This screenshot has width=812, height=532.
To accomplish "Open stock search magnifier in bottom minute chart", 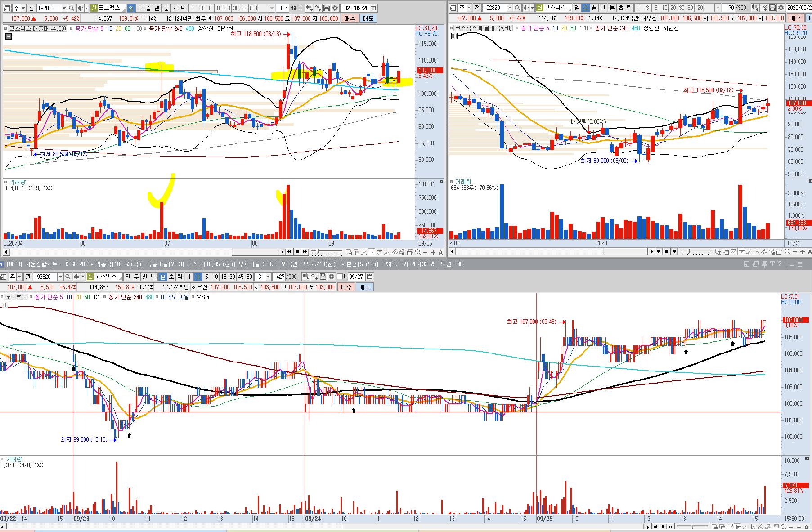I will coord(67,277).
